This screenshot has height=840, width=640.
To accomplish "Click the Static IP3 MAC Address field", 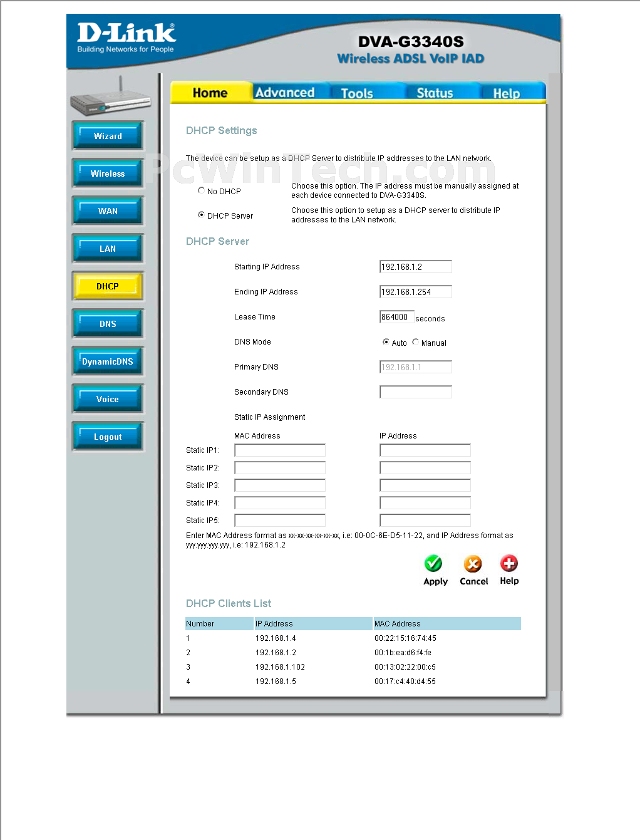I will coord(280,485).
